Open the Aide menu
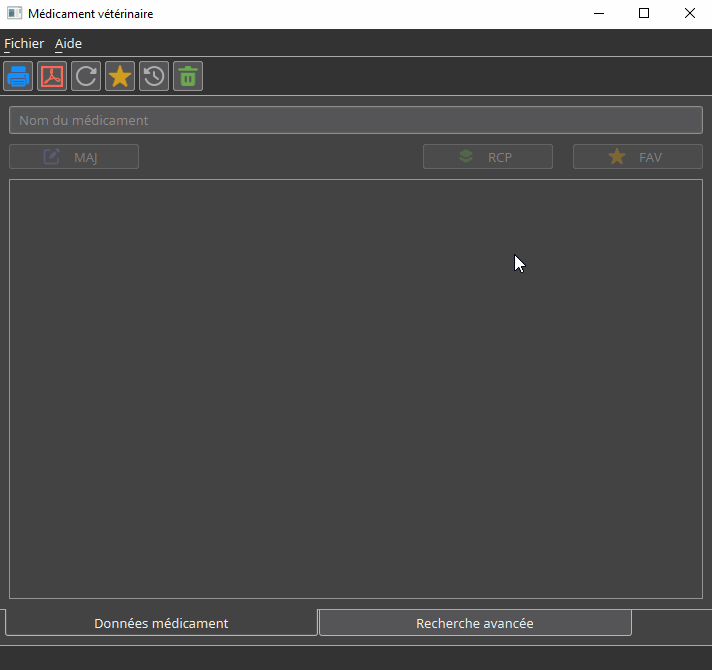Image resolution: width=712 pixels, height=670 pixels. point(68,44)
